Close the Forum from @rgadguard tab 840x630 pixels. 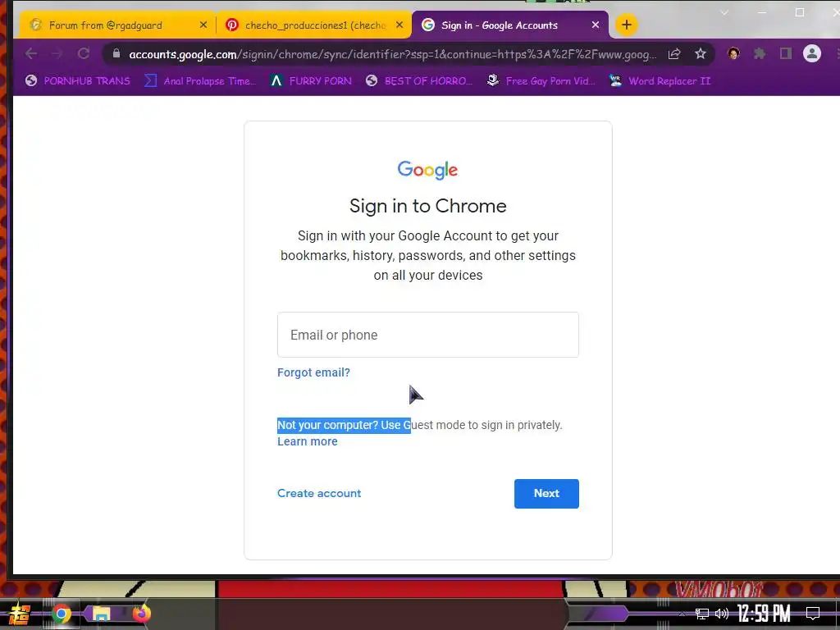point(203,25)
